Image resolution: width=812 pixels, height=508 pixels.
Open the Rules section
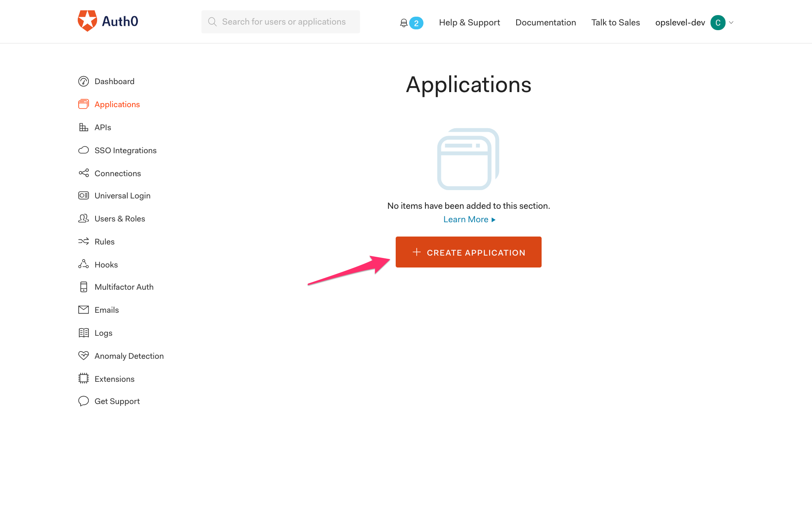coord(104,241)
